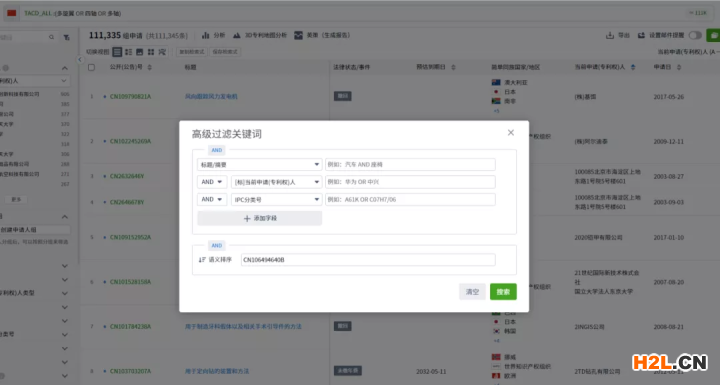Sort by publication number column
720x385 pixels.
[150, 68]
